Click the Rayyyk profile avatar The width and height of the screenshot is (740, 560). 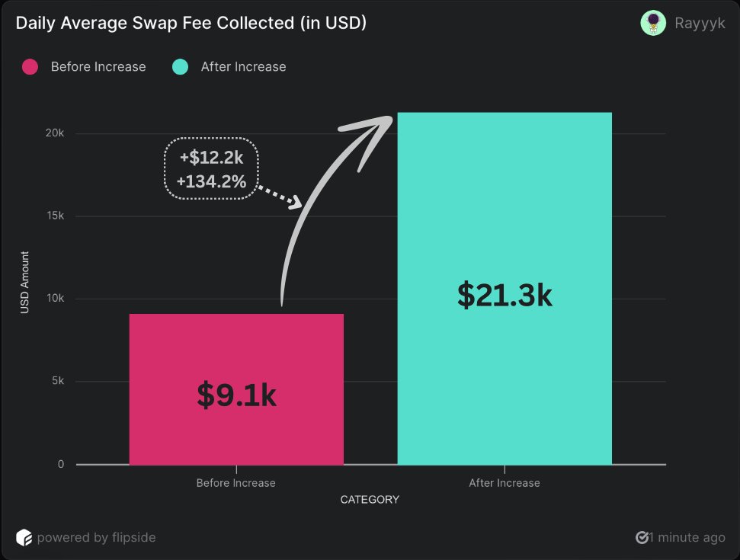click(x=653, y=23)
